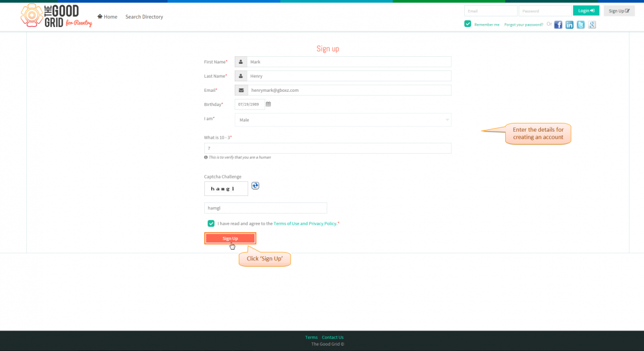Click the First Name field containing Mark
Image resolution: width=644 pixels, height=351 pixels.
[x=349, y=61]
